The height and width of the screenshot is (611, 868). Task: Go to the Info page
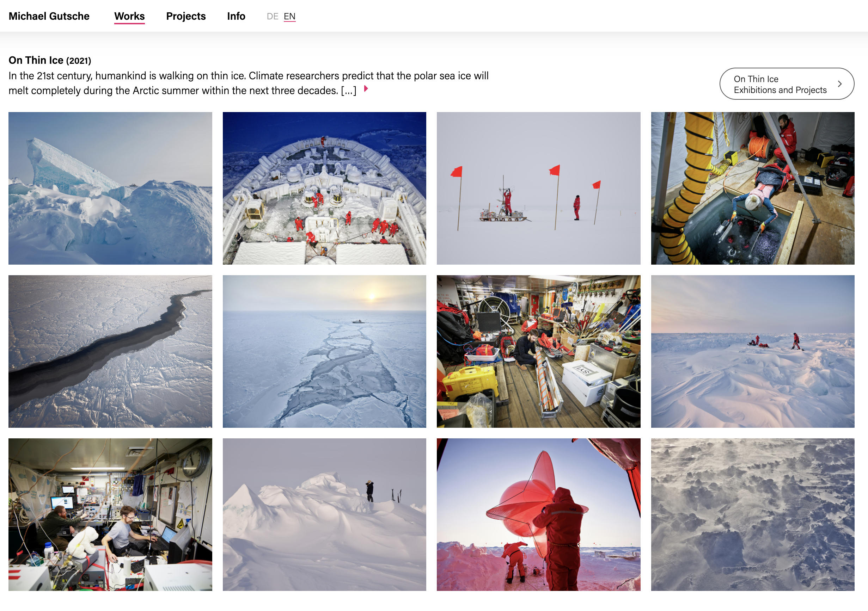pyautogui.click(x=236, y=16)
